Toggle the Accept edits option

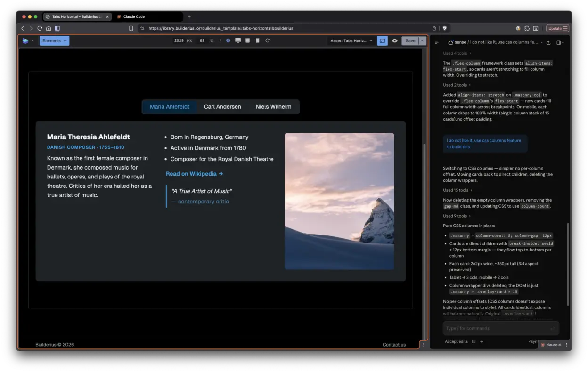[x=456, y=341]
